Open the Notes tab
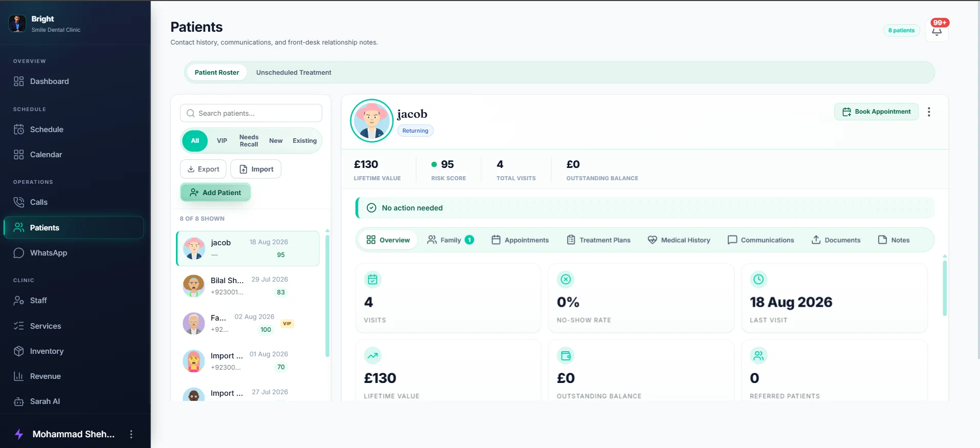 (x=894, y=240)
